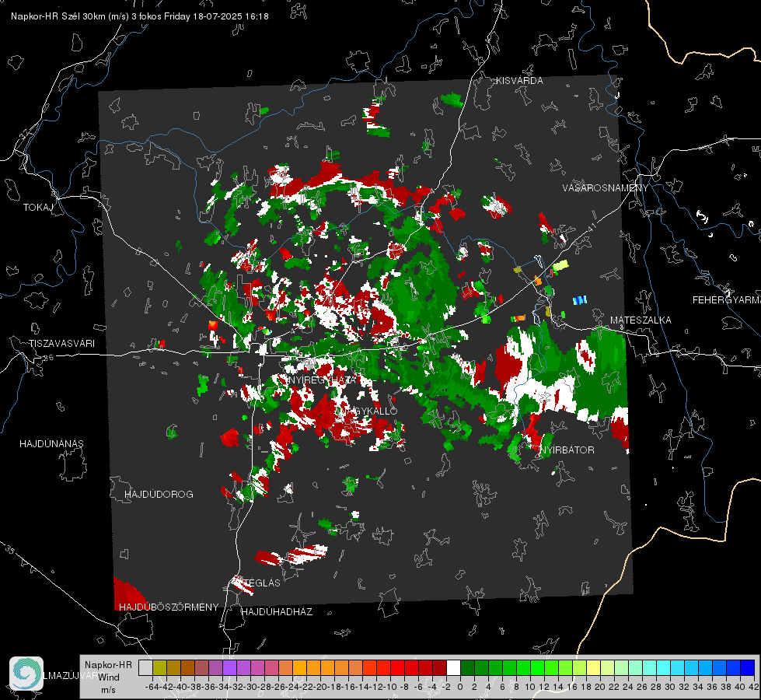Select the HAJDÚNÁNÁS label
Viewport: 761px width, 700px height.
pyautogui.click(x=51, y=444)
